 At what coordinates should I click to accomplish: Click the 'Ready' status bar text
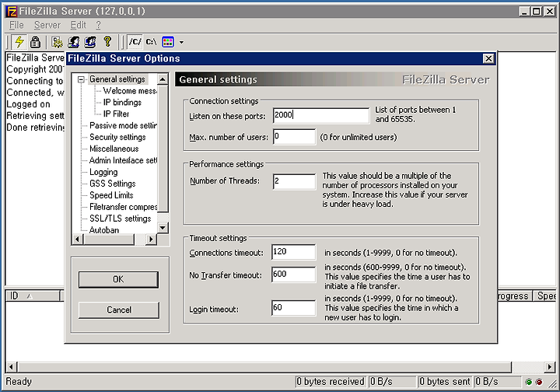(19, 382)
